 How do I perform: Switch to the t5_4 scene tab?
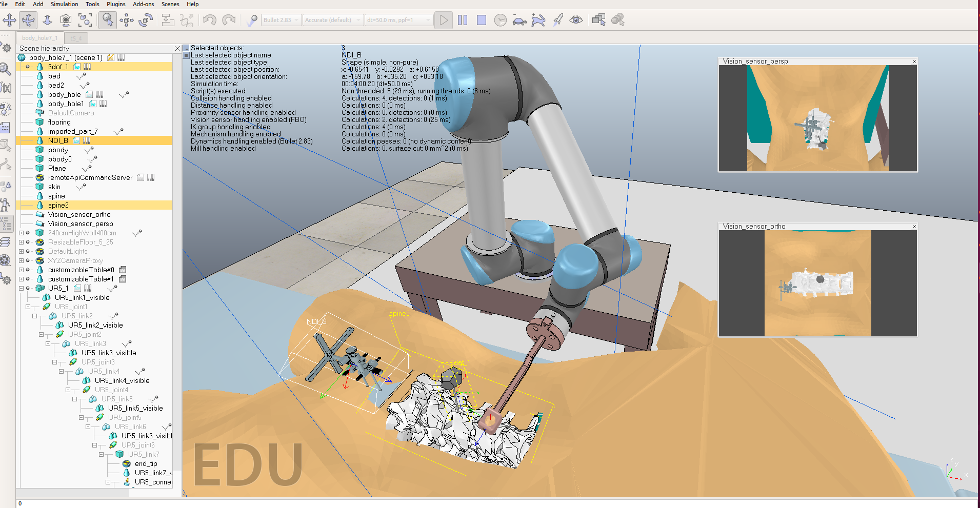(x=76, y=38)
